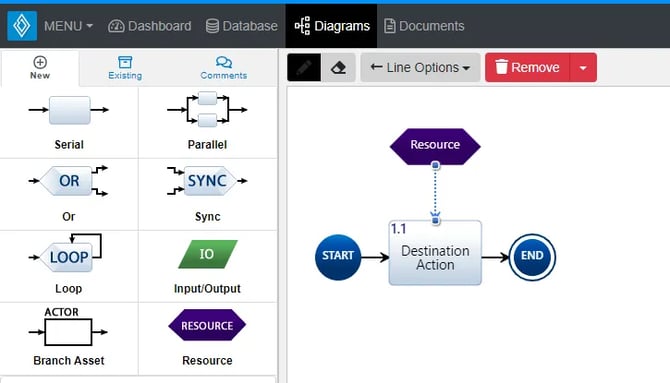Click the red Remove button
670x383 pixels.
pyautogui.click(x=527, y=68)
